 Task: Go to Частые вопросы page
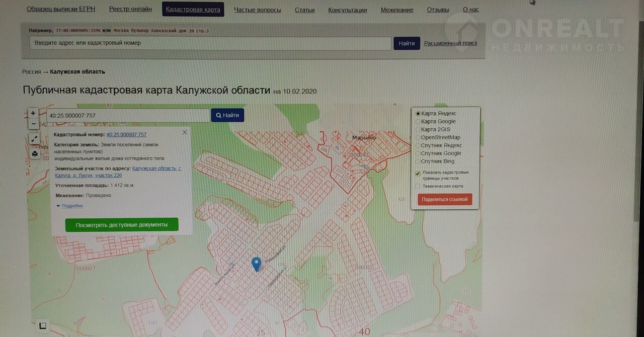pos(257,10)
